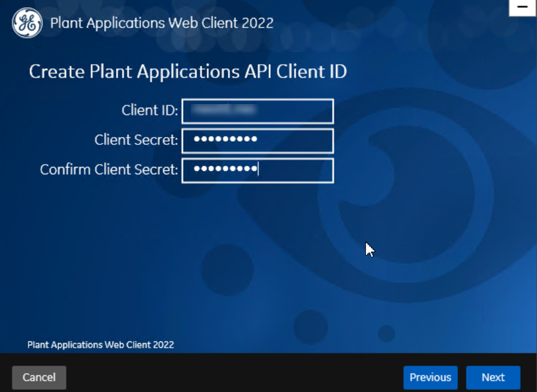Click the footer 'Plant Applications Web Client 2022' text
537x392 pixels.
(101, 345)
